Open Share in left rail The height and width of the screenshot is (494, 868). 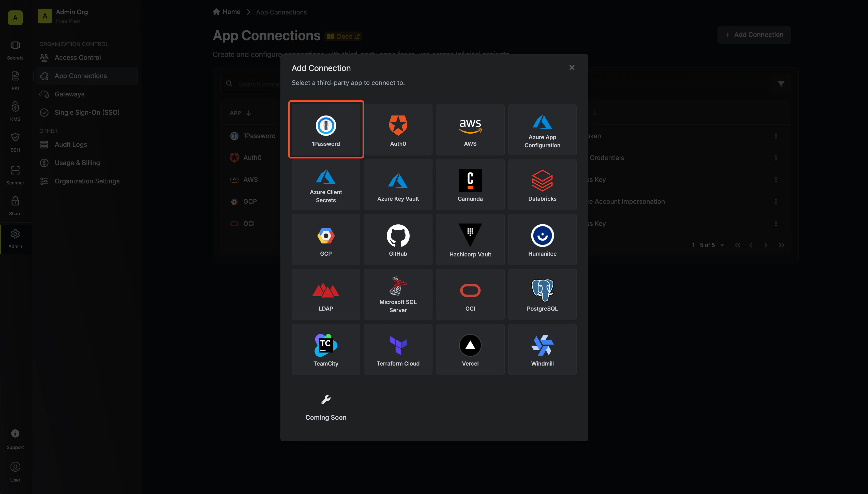tap(15, 206)
